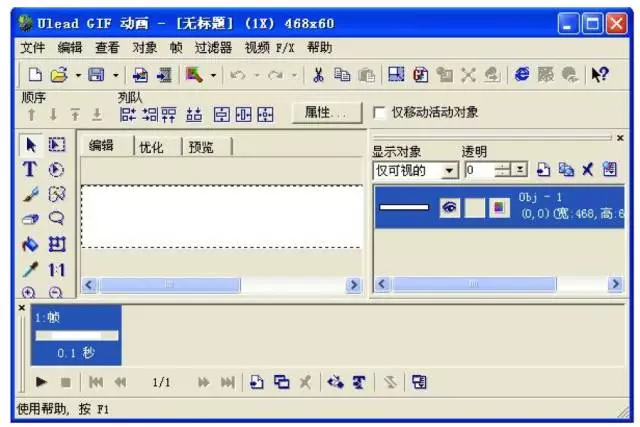Close the object manager panel
640x427 pixels.
click(620, 138)
